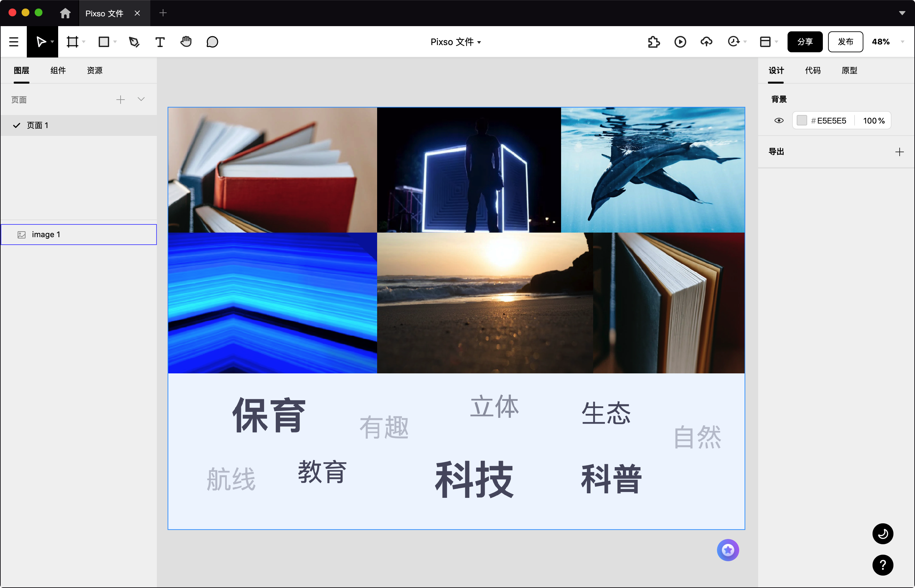Open the plugins puzzle icon
Viewport: 915px width, 588px height.
coord(654,41)
